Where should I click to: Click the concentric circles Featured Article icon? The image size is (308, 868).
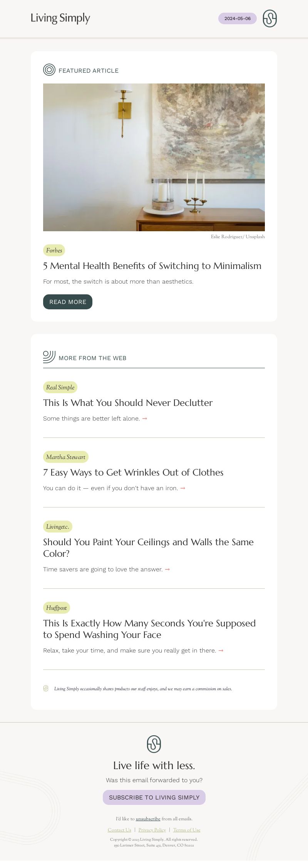point(49,70)
